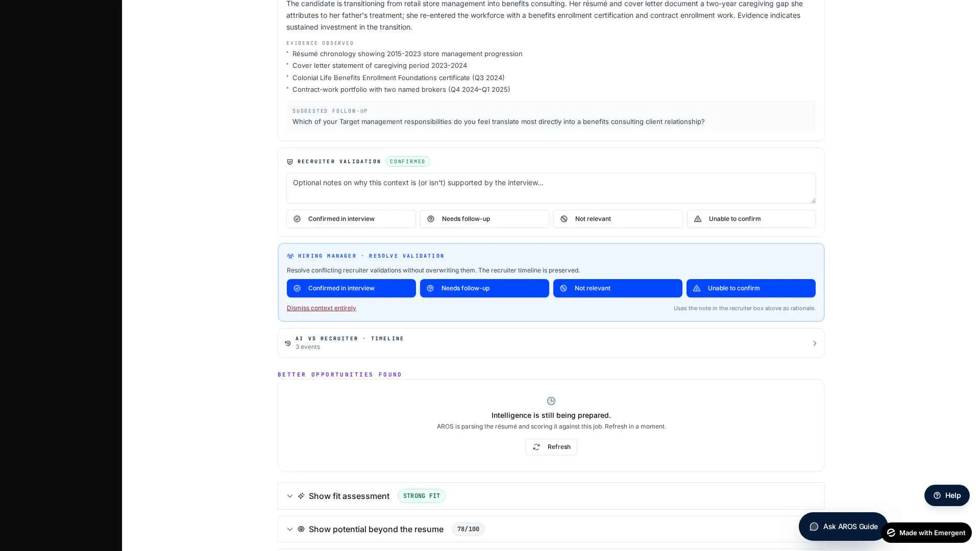Click the Contract-work portfolio evidence line
This screenshot has width=980, height=551.
tap(401, 89)
